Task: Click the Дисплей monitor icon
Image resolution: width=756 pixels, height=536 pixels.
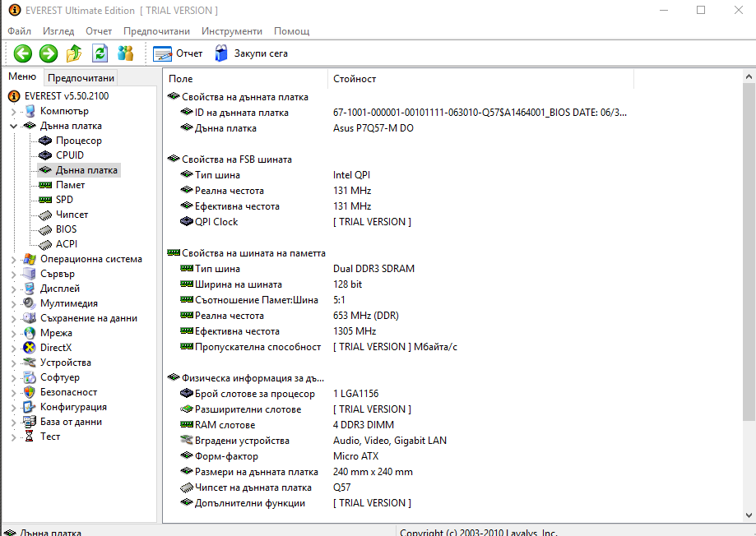Action: point(30,289)
